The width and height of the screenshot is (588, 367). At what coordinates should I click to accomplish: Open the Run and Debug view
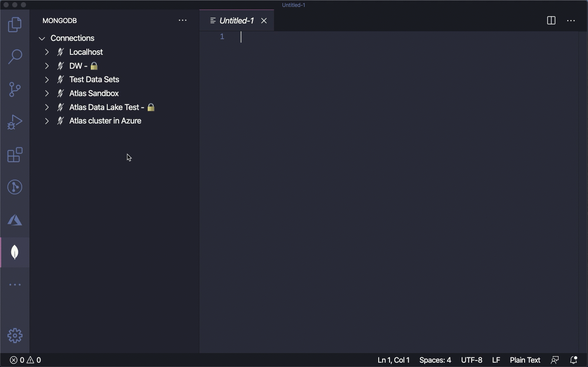tap(15, 122)
